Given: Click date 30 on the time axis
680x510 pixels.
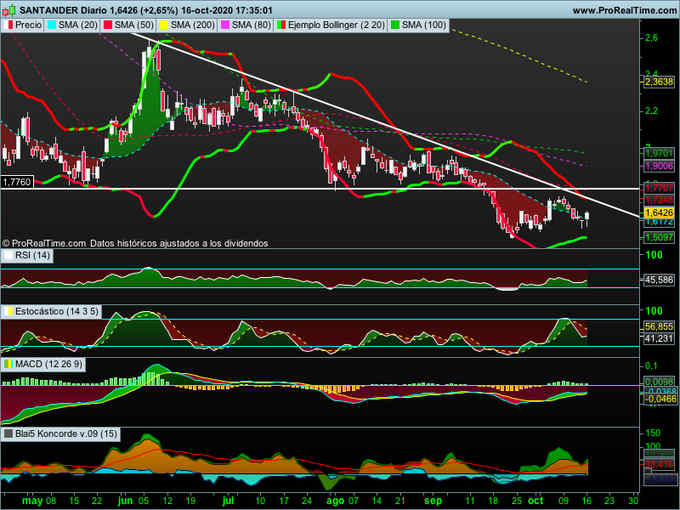Looking at the screenshot, I should (633, 500).
